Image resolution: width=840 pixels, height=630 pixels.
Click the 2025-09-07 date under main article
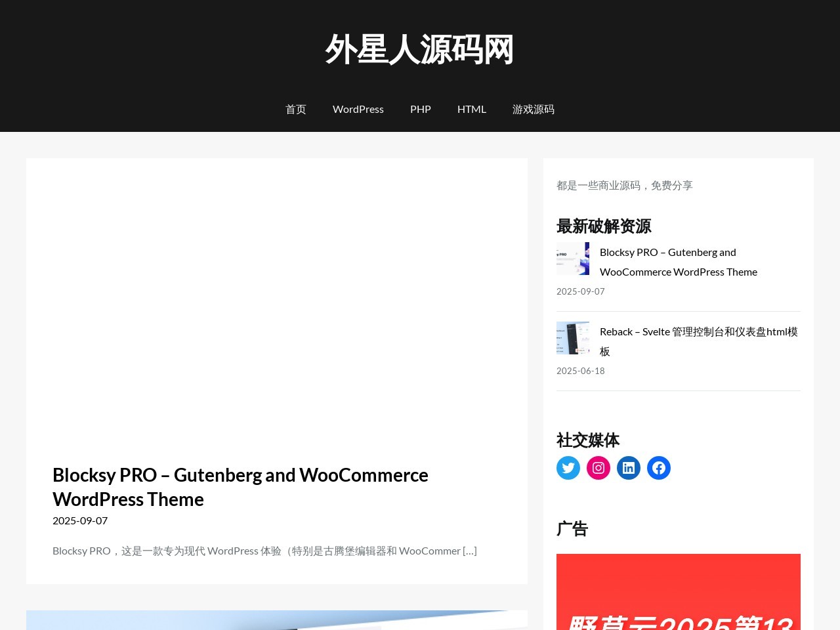(x=80, y=520)
